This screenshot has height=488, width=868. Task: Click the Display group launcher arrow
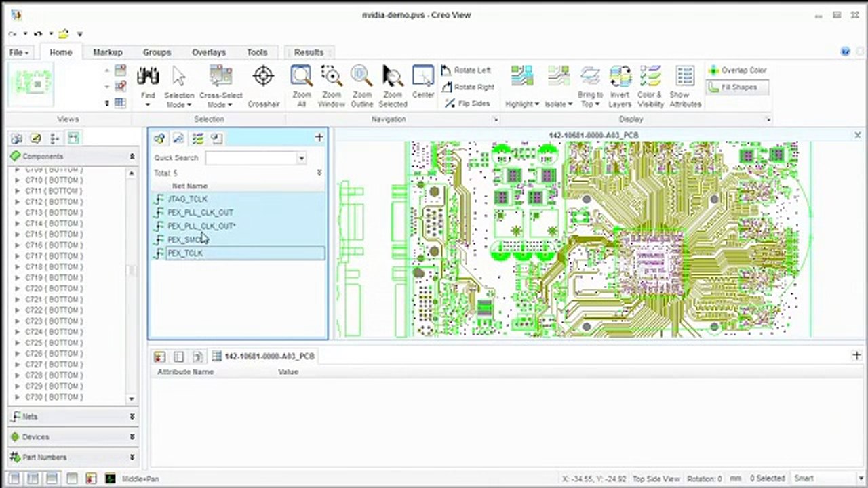(768, 119)
